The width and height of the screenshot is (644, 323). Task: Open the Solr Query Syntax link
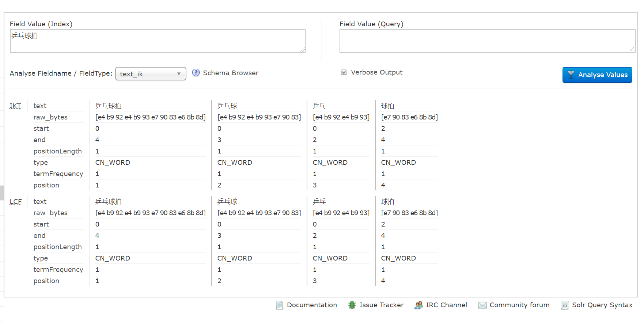click(602, 305)
